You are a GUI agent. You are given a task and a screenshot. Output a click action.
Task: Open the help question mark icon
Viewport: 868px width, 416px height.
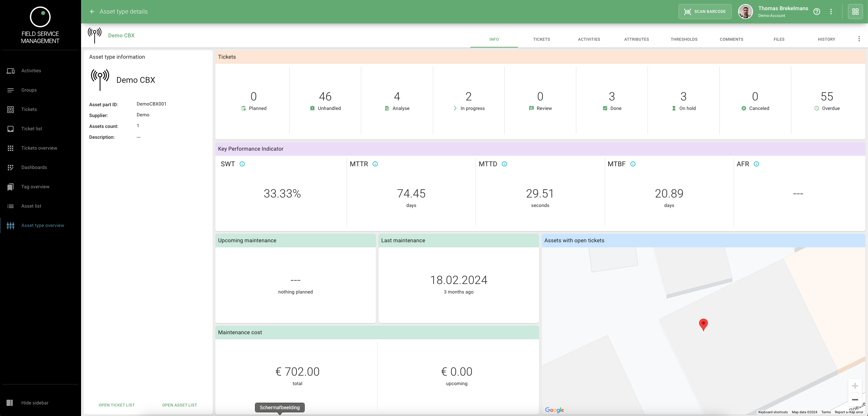click(x=817, y=12)
